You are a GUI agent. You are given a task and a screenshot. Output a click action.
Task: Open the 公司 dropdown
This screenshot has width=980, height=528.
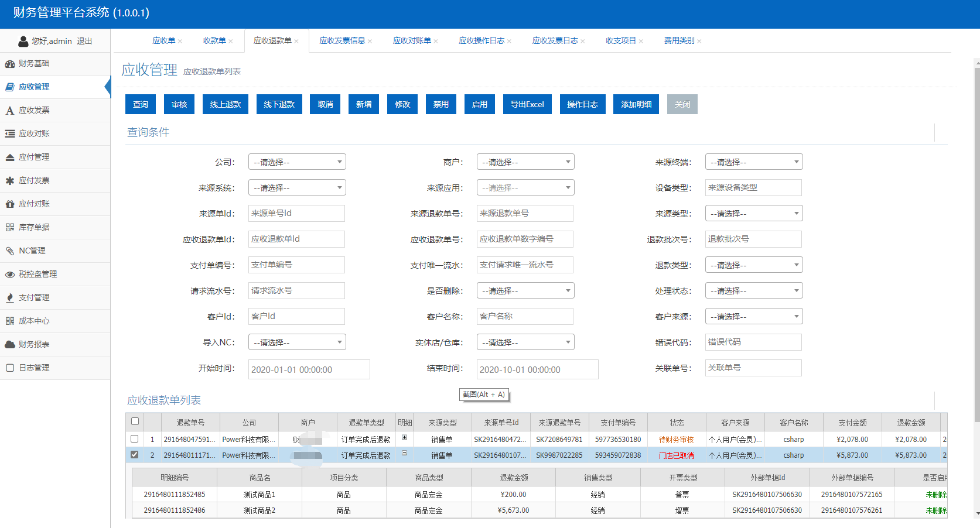[x=297, y=162]
